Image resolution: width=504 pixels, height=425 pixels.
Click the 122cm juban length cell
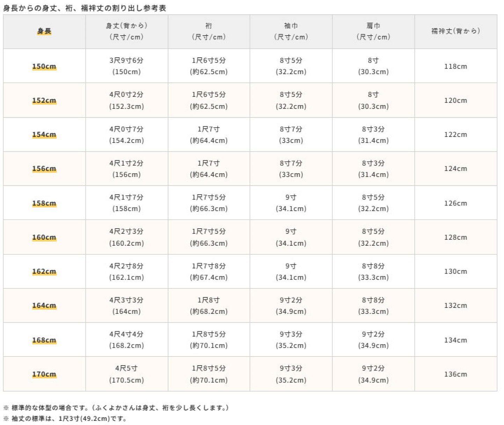456,135
